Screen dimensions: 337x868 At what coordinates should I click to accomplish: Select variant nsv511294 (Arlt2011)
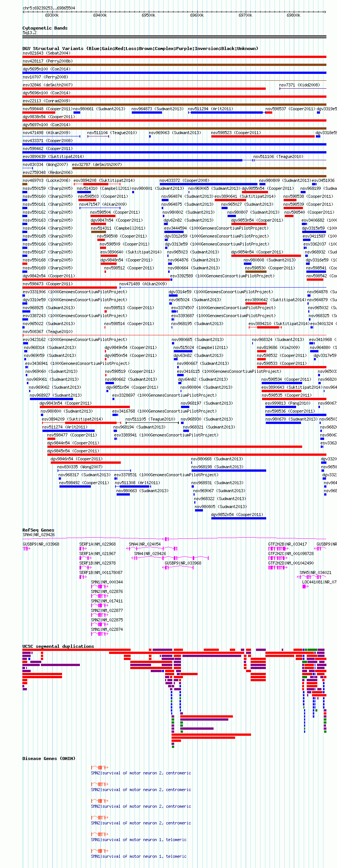pos(211,109)
